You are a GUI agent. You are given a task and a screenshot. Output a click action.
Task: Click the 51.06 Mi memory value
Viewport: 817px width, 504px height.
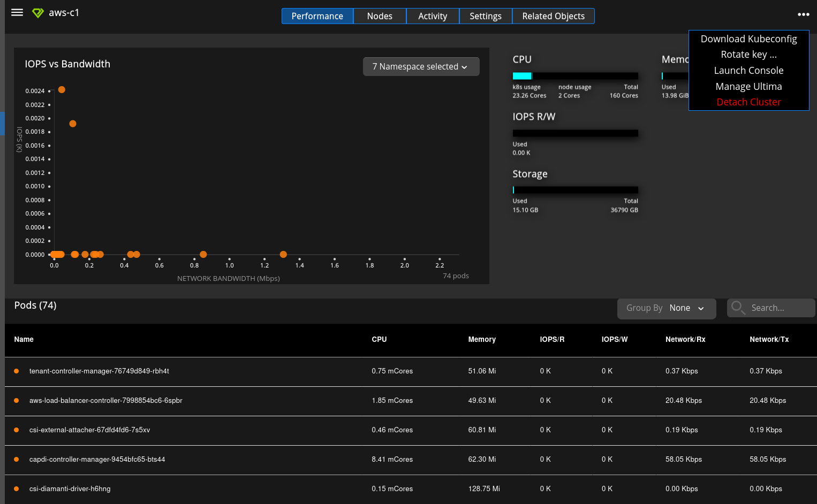[x=482, y=371]
